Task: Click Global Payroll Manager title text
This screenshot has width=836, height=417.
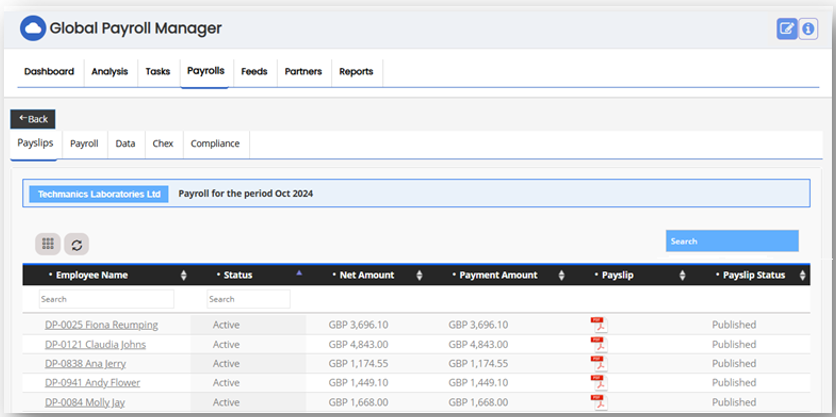Action: (135, 28)
